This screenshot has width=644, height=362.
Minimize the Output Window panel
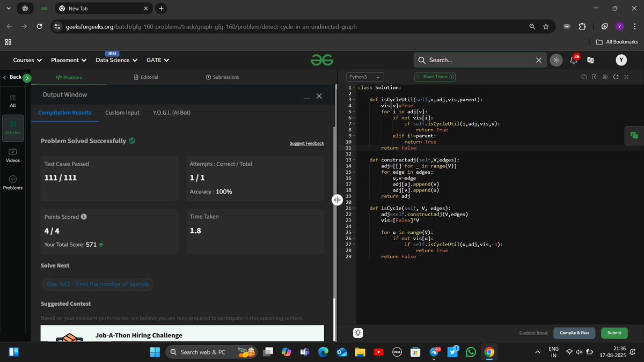(306, 98)
